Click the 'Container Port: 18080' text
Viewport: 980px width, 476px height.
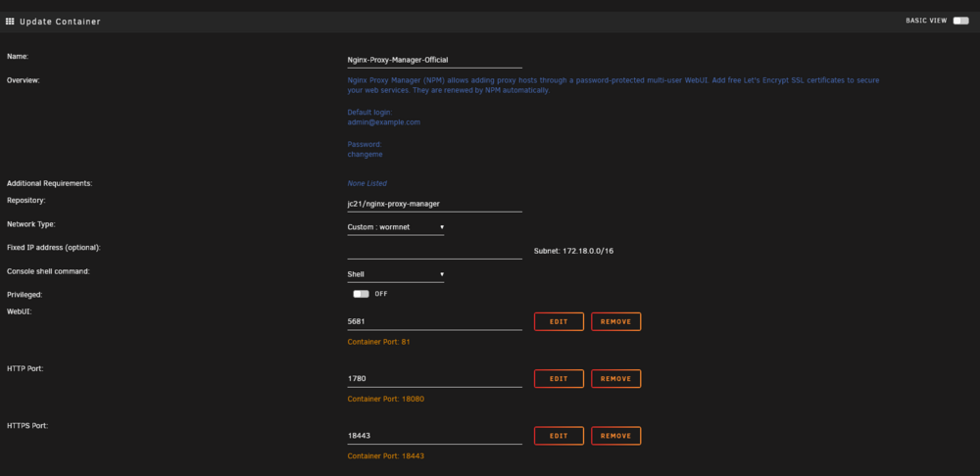(385, 400)
